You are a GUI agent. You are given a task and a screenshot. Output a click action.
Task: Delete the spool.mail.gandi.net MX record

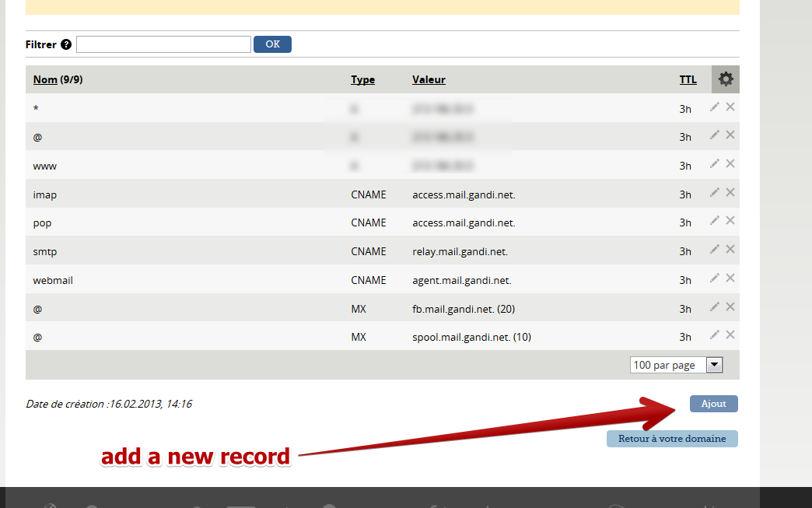coord(730,335)
